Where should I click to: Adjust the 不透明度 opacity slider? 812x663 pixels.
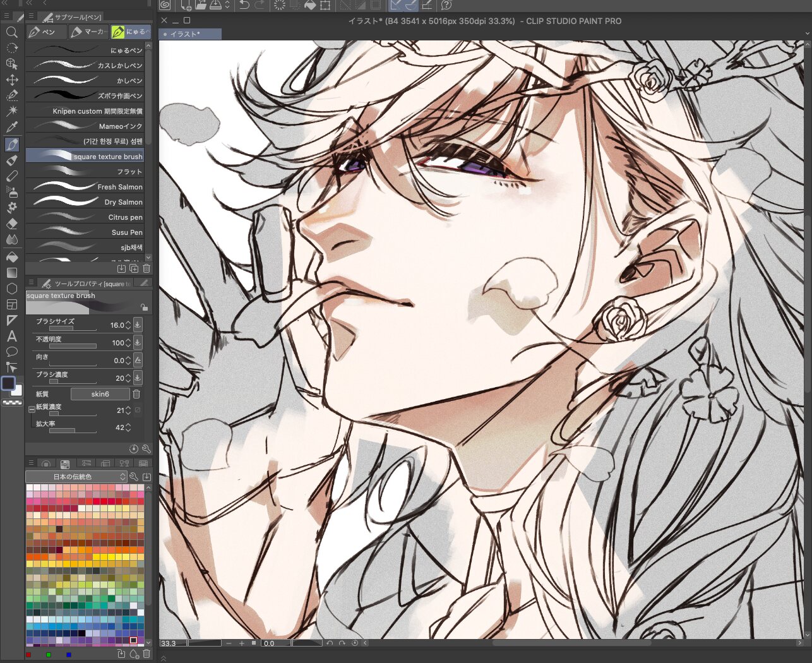(73, 346)
